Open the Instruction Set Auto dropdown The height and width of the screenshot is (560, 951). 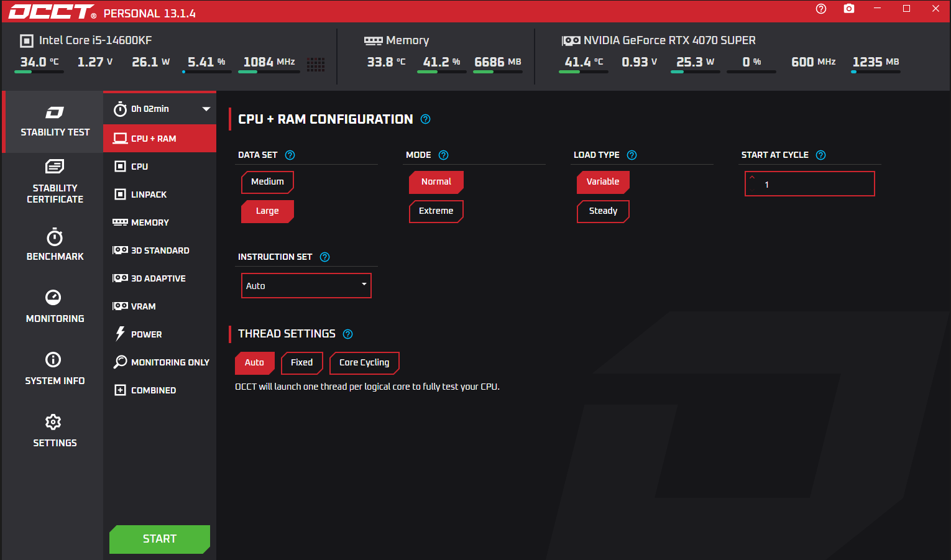click(x=306, y=286)
